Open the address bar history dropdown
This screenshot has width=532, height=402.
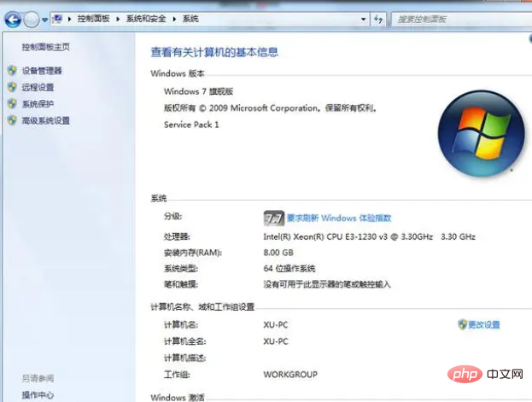click(364, 20)
